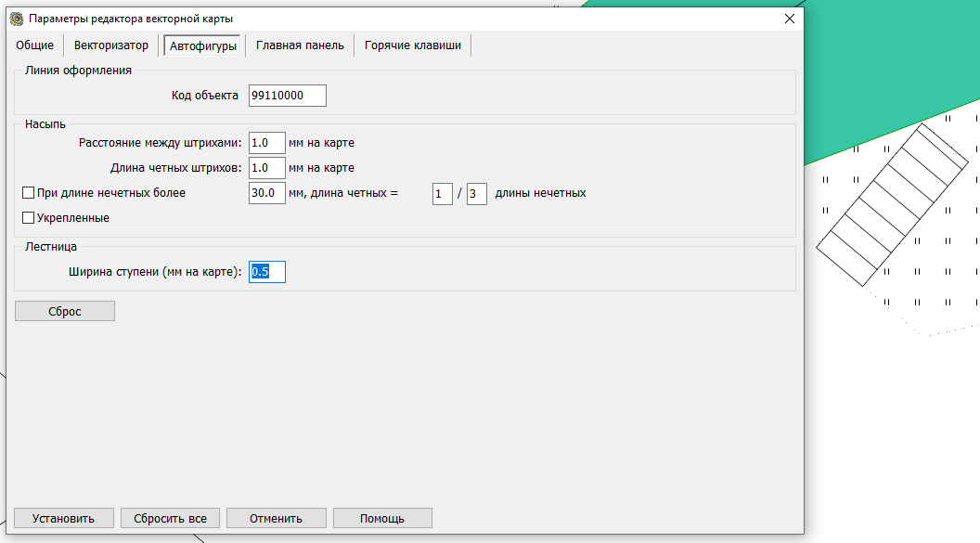Switch to the Общие tab
Screen dimensions: 980x543
pyautogui.click(x=35, y=45)
